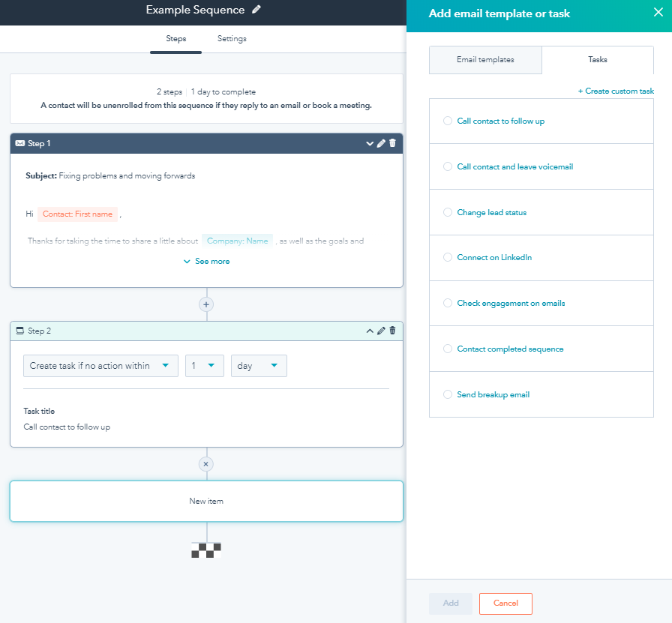Select the Call contact to follow up radio
Image resolution: width=672 pixels, height=623 pixels.
click(x=448, y=121)
